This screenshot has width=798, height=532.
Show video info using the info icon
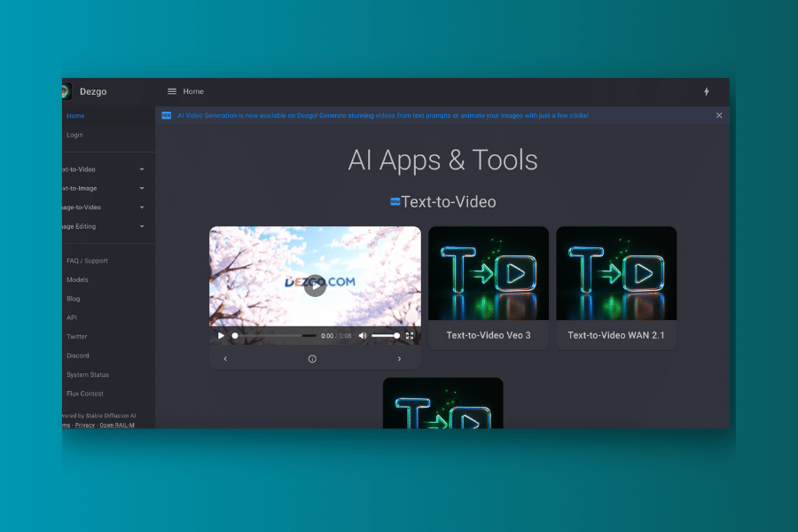click(x=312, y=359)
